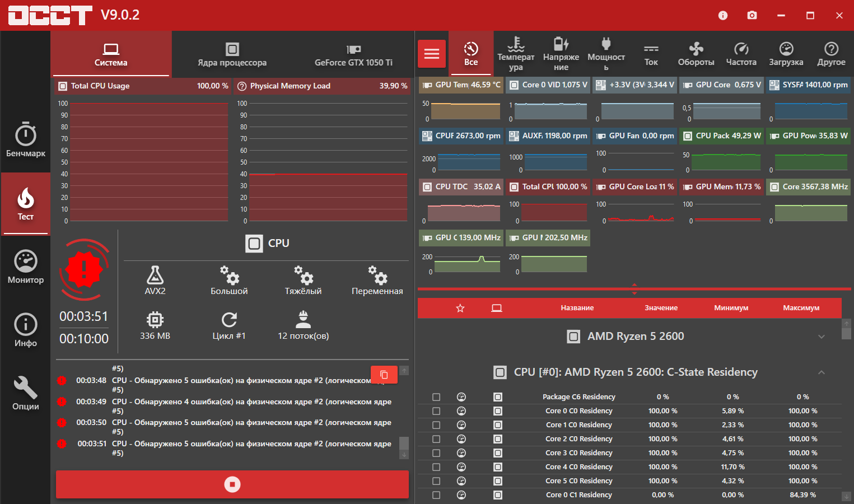Viewport: 854px width, 504px height.
Task: Copy the error log with red button
Action: [384, 375]
